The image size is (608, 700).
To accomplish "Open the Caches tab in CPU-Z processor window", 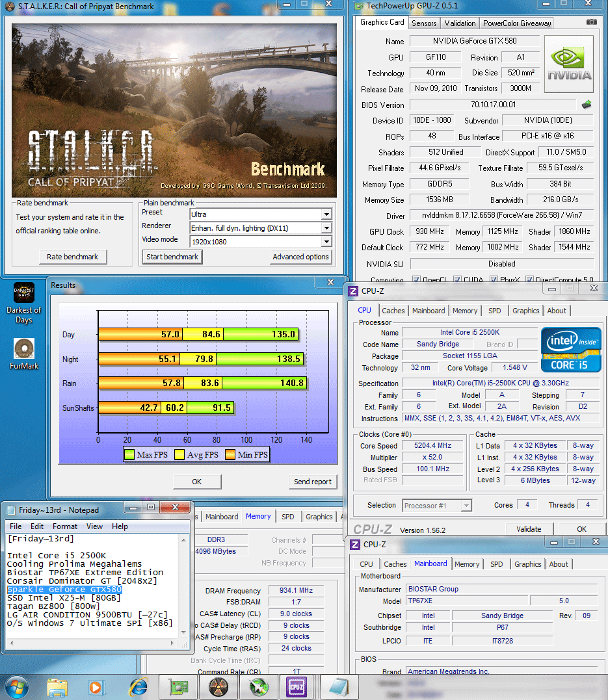I will [x=393, y=311].
